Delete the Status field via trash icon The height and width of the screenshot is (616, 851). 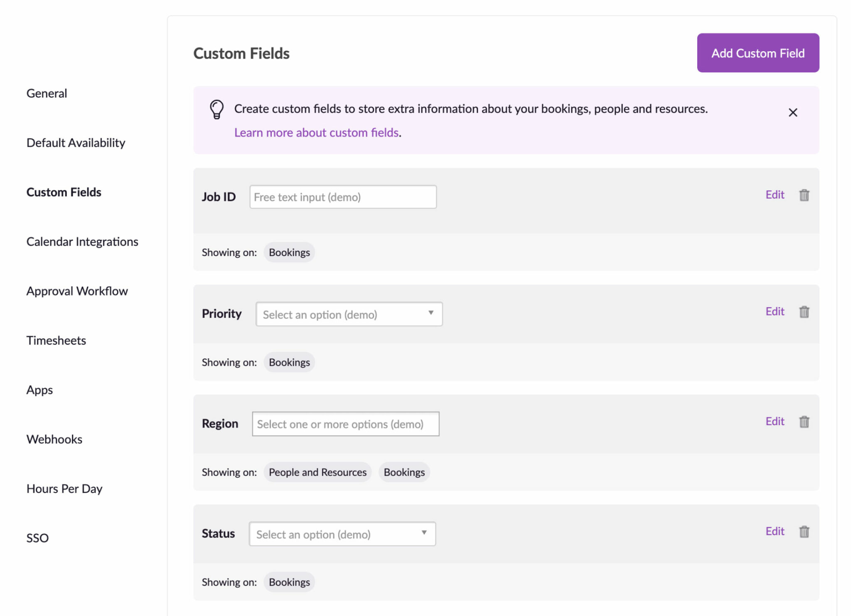coord(804,531)
